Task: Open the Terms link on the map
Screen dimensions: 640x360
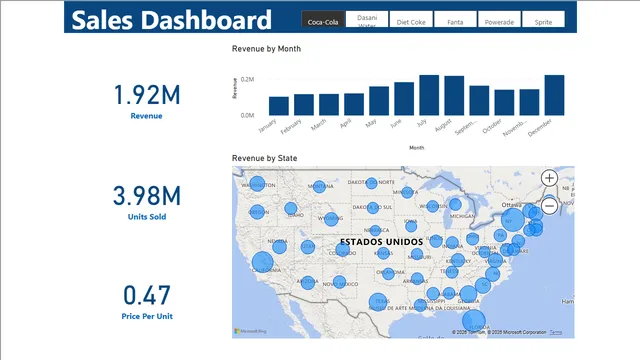Action: coord(556,332)
